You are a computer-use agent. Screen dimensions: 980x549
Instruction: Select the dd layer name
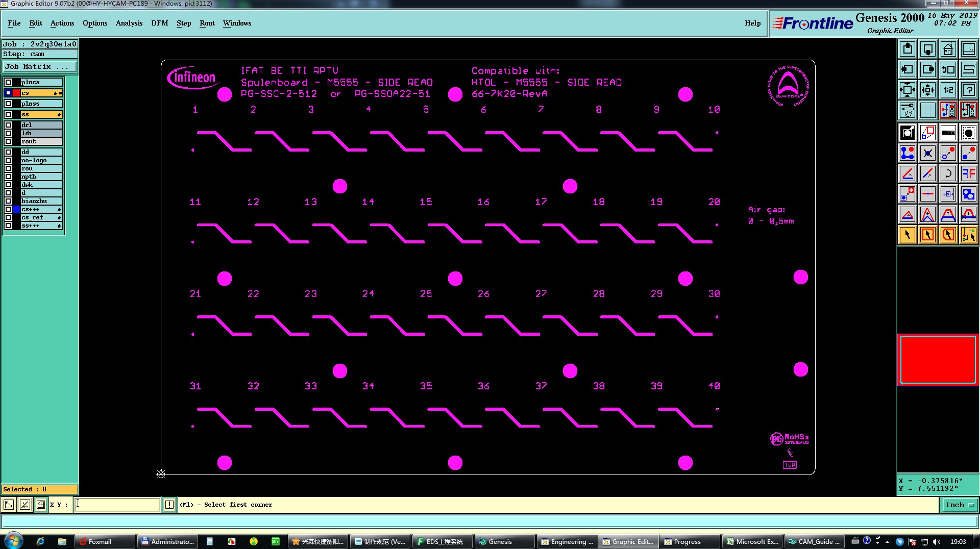(41, 152)
